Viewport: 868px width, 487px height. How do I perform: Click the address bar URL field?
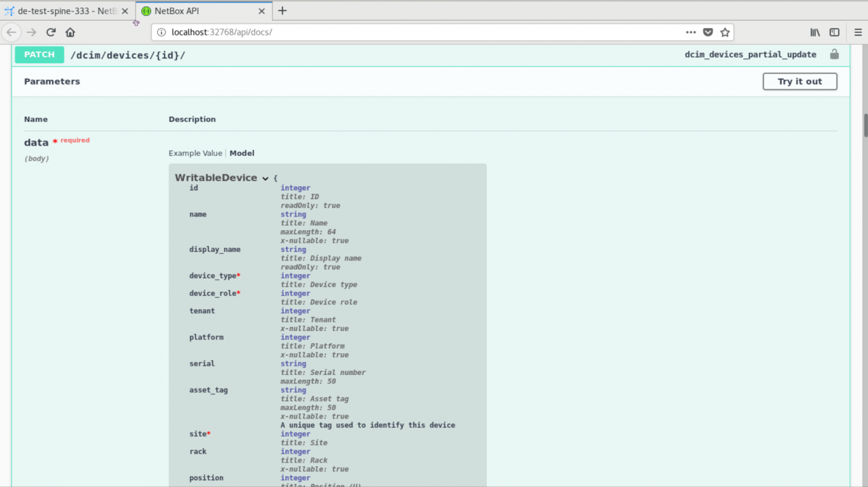pyautogui.click(x=420, y=32)
